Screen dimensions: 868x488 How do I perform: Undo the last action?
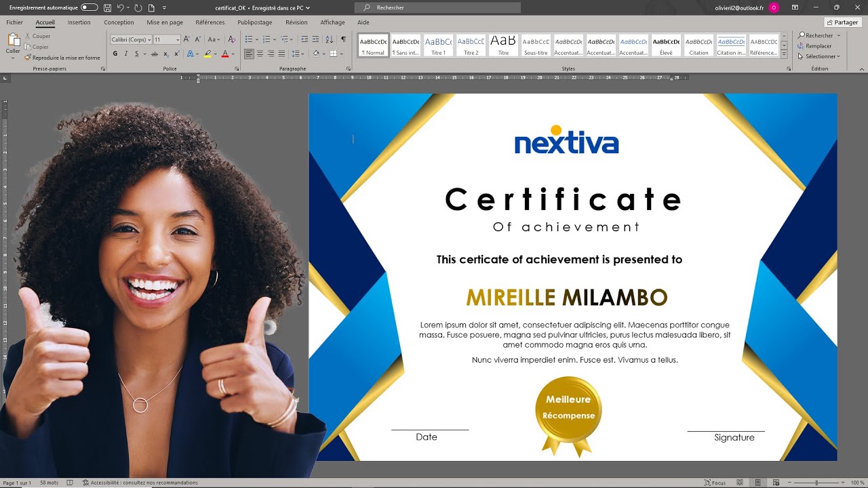(x=121, y=7)
